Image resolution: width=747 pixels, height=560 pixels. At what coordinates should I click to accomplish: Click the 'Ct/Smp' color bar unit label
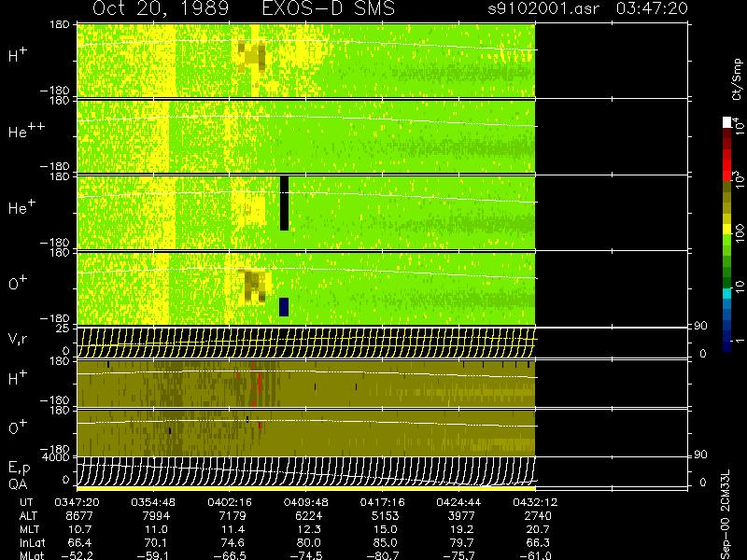(x=737, y=79)
